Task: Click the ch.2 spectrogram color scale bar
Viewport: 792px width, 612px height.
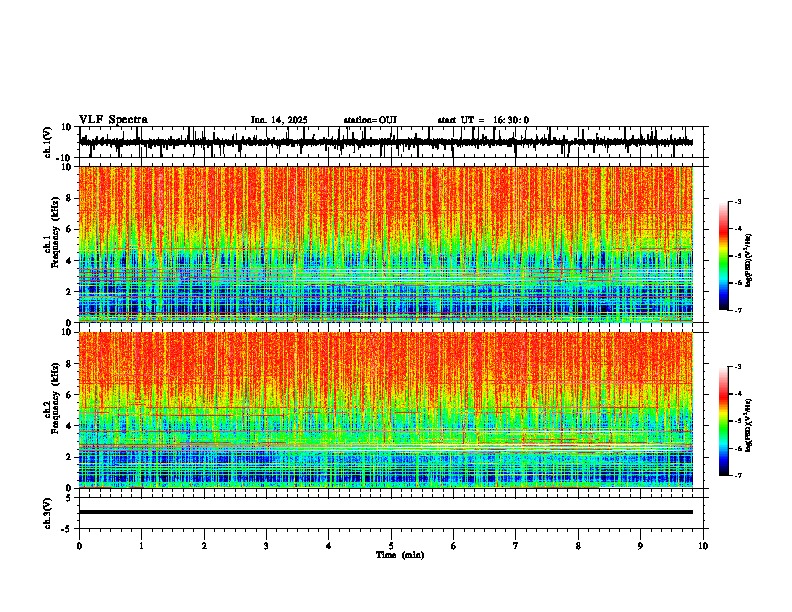Action: [723, 421]
